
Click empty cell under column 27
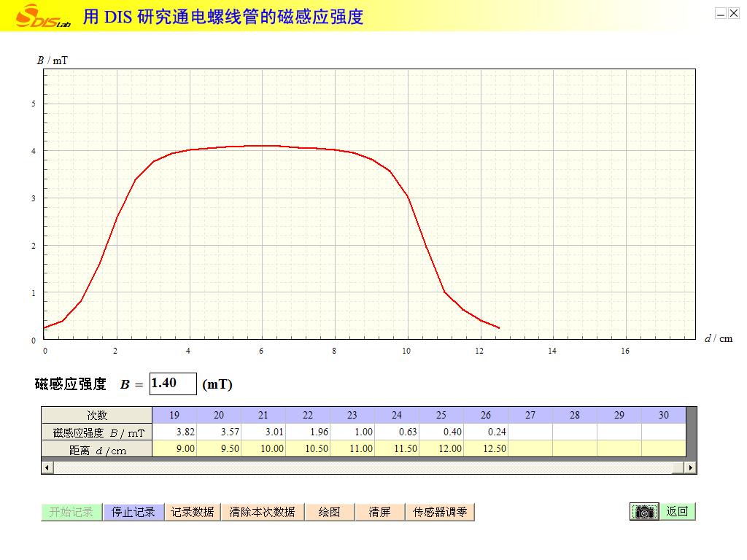click(x=530, y=432)
